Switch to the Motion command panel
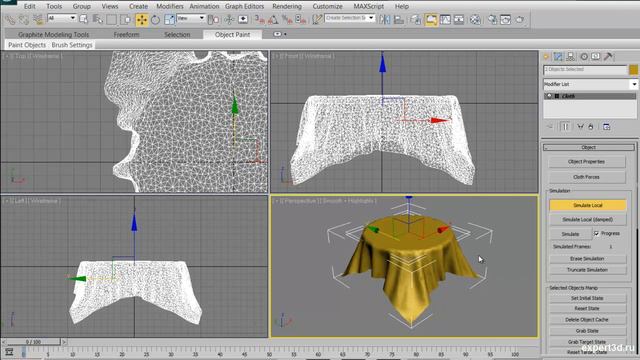 coord(584,57)
